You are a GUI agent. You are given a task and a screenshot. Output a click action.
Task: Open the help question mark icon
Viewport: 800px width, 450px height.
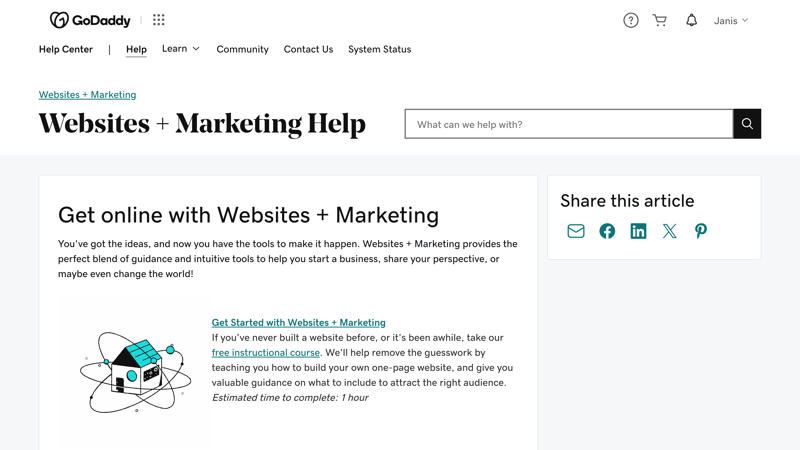click(631, 20)
